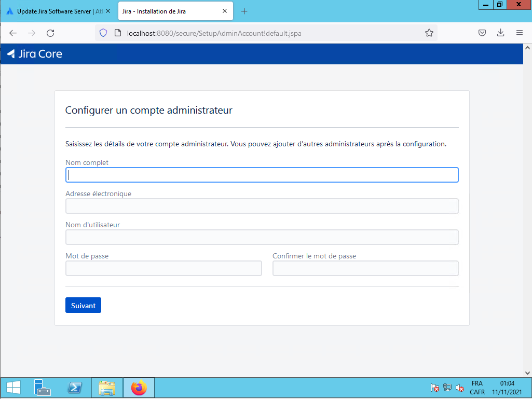Click the Adresse électronique input field
Viewport: 532px width, 399px height.
[x=262, y=206]
